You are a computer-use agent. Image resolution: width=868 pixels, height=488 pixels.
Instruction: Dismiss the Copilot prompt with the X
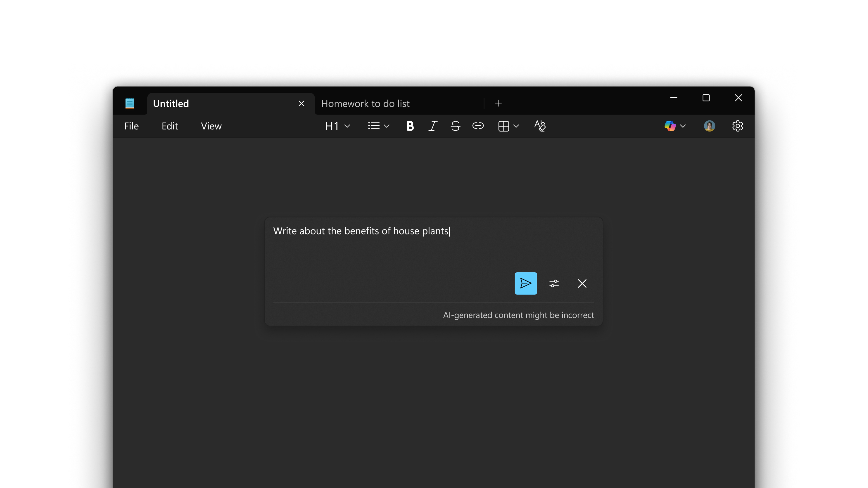coord(582,283)
